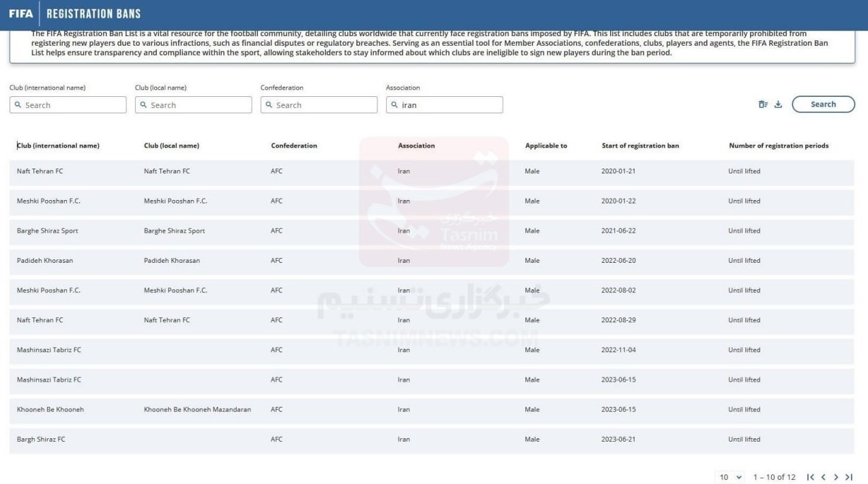
Task: Go to the previous page of results
Action: click(824, 477)
